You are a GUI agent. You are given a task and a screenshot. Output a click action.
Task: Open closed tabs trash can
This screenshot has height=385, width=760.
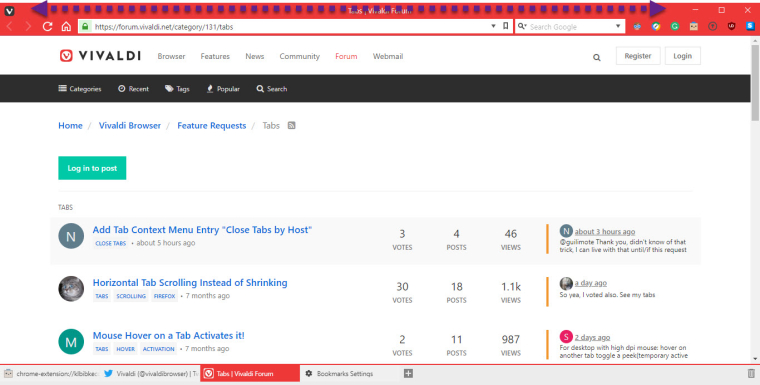tap(751, 373)
